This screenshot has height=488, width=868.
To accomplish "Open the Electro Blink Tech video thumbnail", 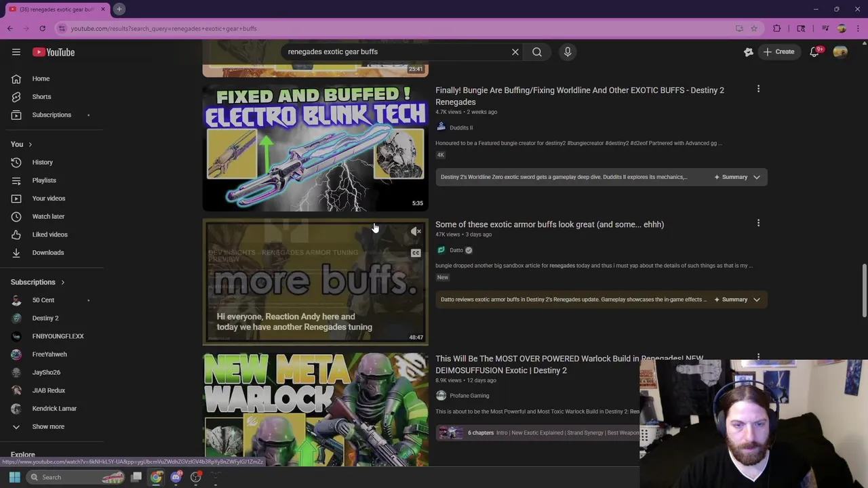I will [x=315, y=147].
